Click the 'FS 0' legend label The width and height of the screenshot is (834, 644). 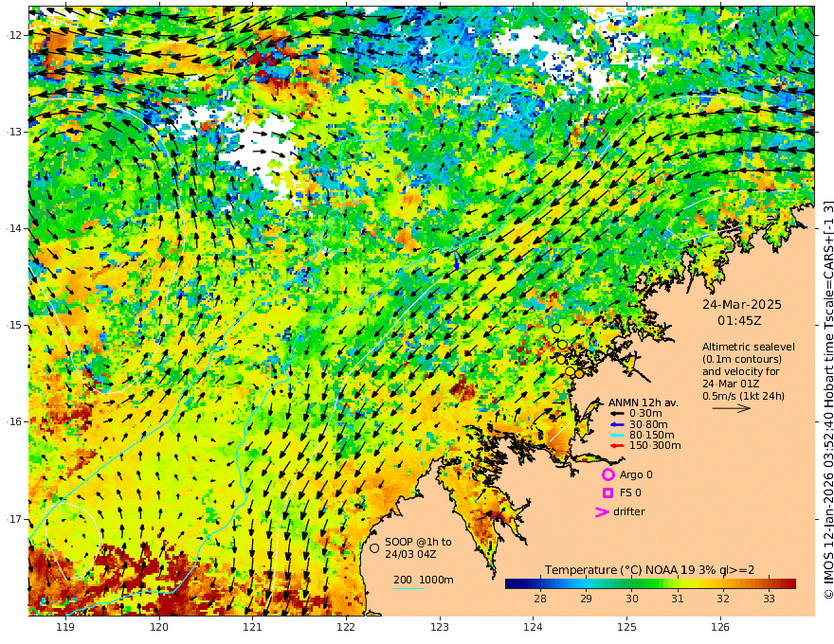630,493
